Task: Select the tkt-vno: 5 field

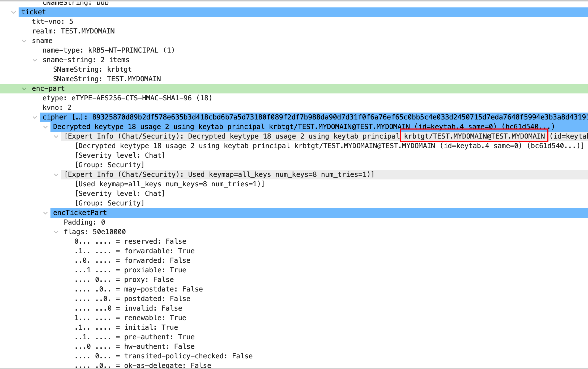Action: pyautogui.click(x=53, y=22)
